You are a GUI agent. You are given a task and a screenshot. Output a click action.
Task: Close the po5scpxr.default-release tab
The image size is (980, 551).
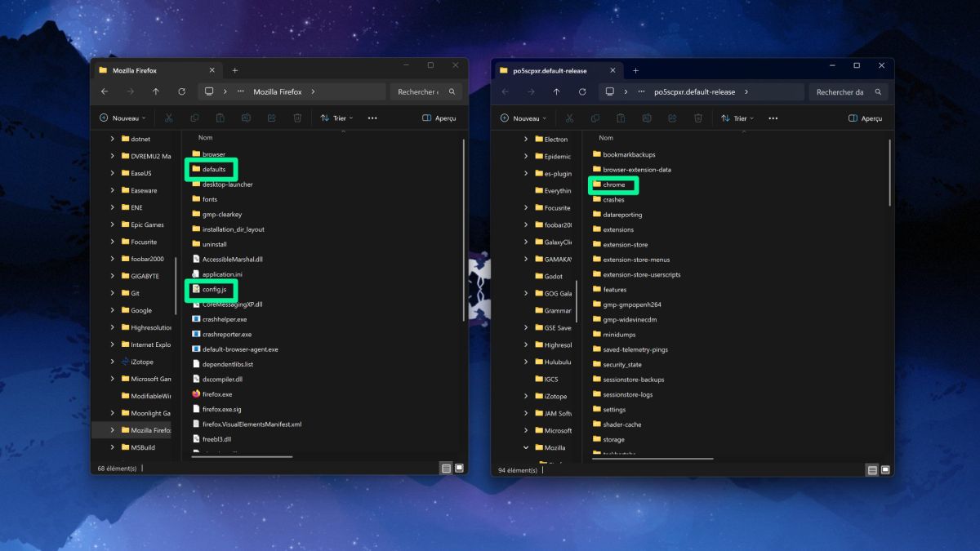tap(612, 70)
